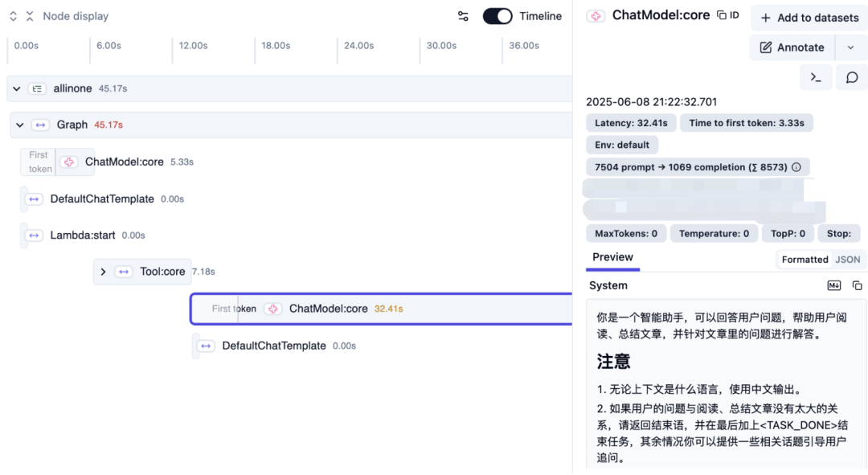Open the Annotate dropdown chevron
Viewport: 868px width, 475px height.
click(x=852, y=47)
